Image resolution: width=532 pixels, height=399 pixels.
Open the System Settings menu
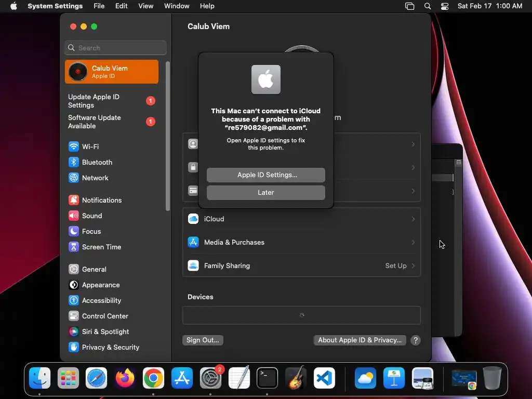pyautogui.click(x=55, y=6)
